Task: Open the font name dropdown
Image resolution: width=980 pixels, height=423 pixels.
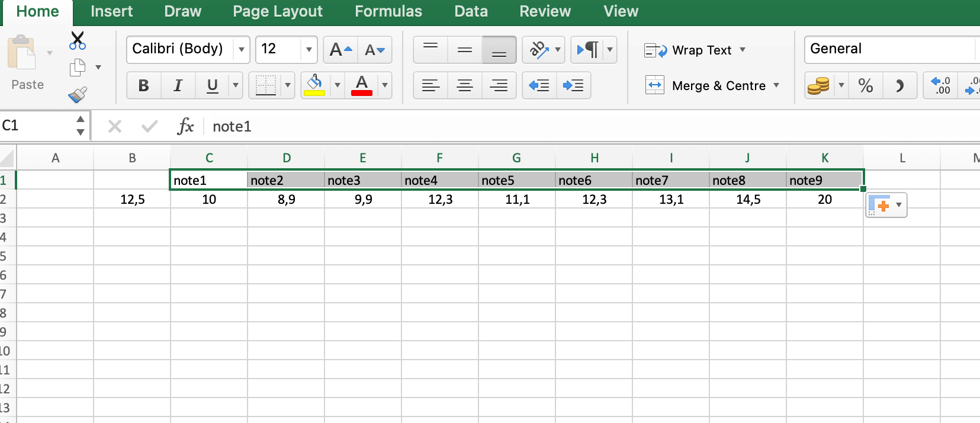Action: (242, 50)
